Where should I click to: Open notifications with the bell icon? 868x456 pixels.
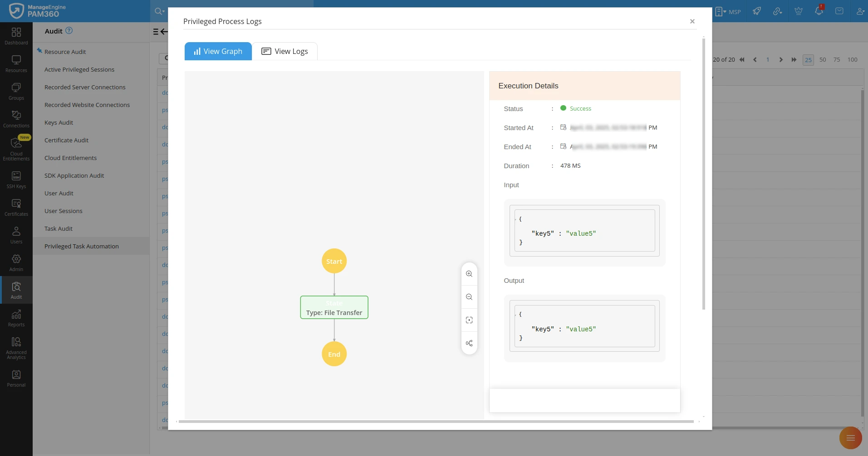click(819, 11)
